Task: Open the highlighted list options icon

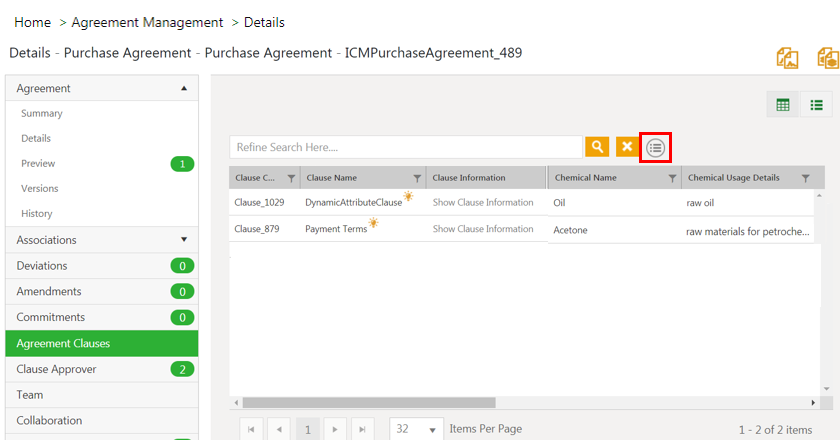Action: coord(655,147)
